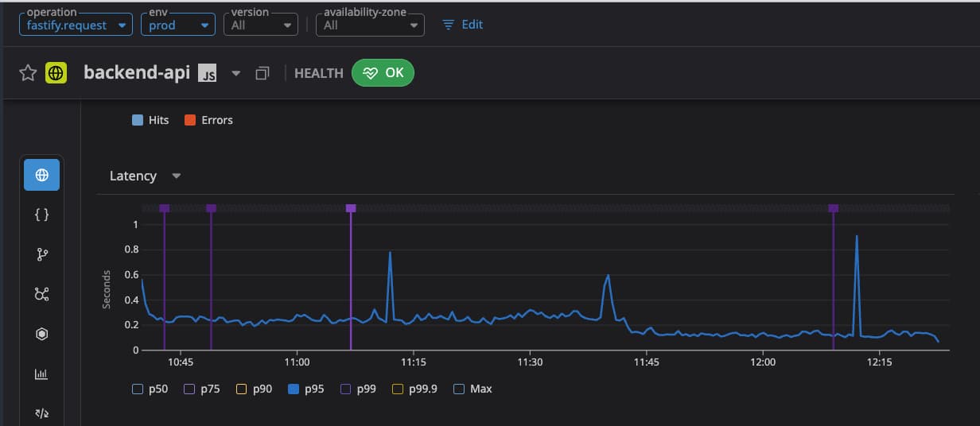Open the operation fastify.request dropdown

pos(76,25)
